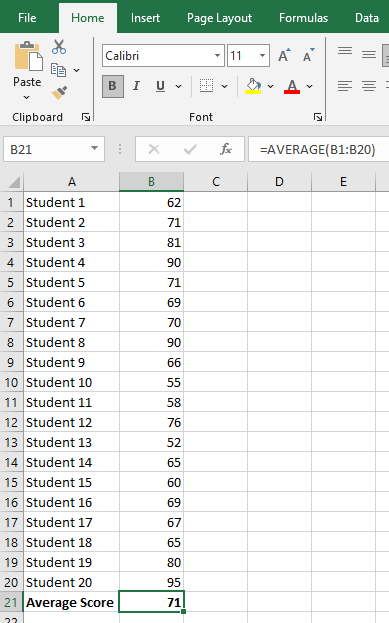Viewport: 389px width, 623px height.
Task: Select column A header
Action: point(72,182)
